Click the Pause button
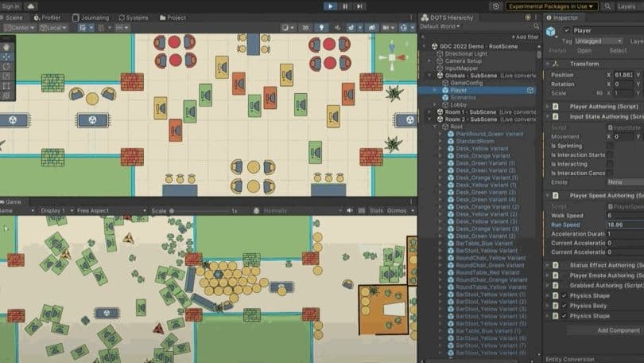This screenshot has width=644, height=363. pos(345,6)
